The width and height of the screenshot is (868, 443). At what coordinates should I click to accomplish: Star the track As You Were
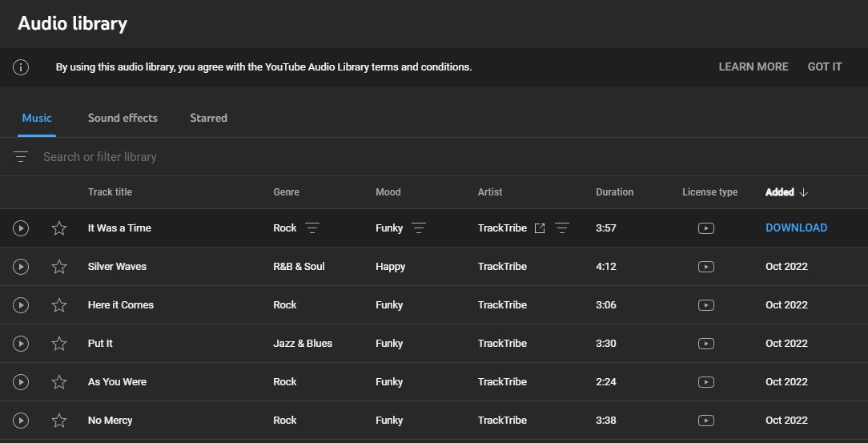(x=59, y=382)
